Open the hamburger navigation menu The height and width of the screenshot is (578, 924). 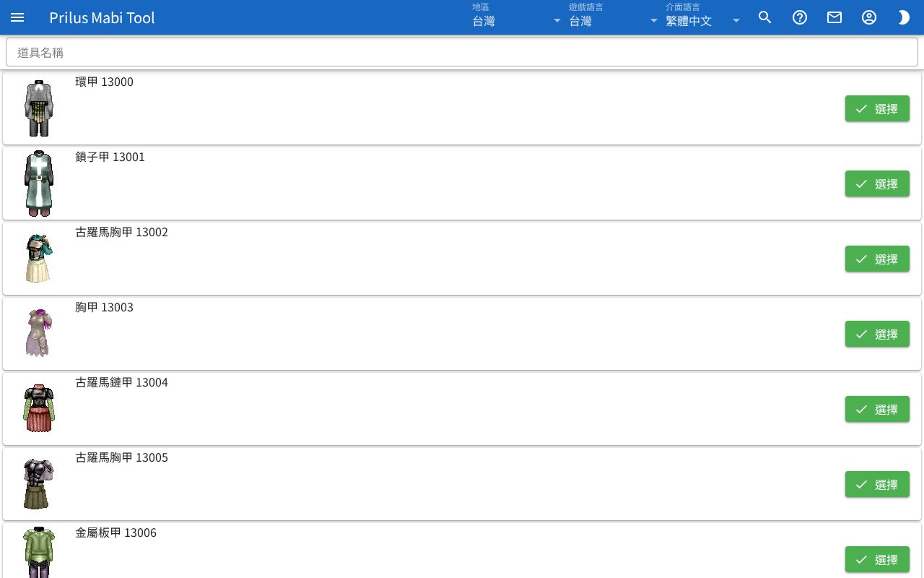click(17, 17)
